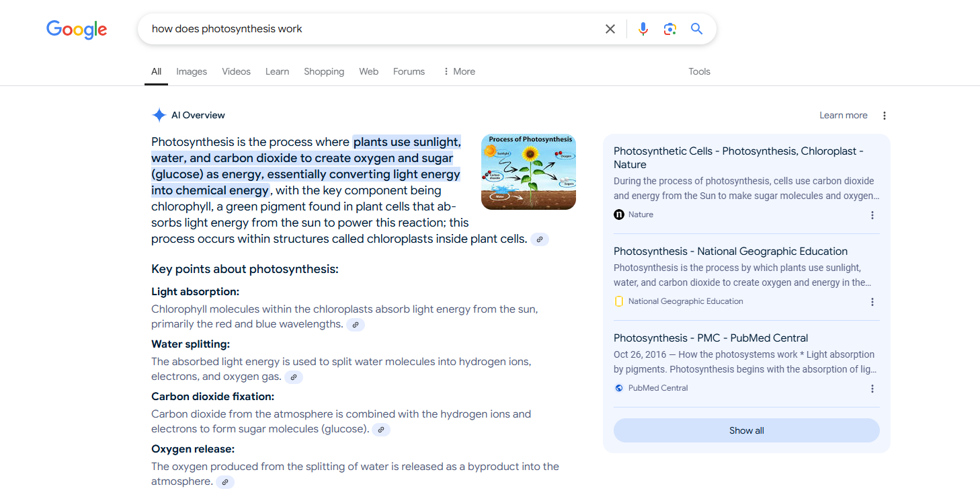Open the Process of Photosynthesis diagram thumbnail
980x503 pixels.
[528, 172]
